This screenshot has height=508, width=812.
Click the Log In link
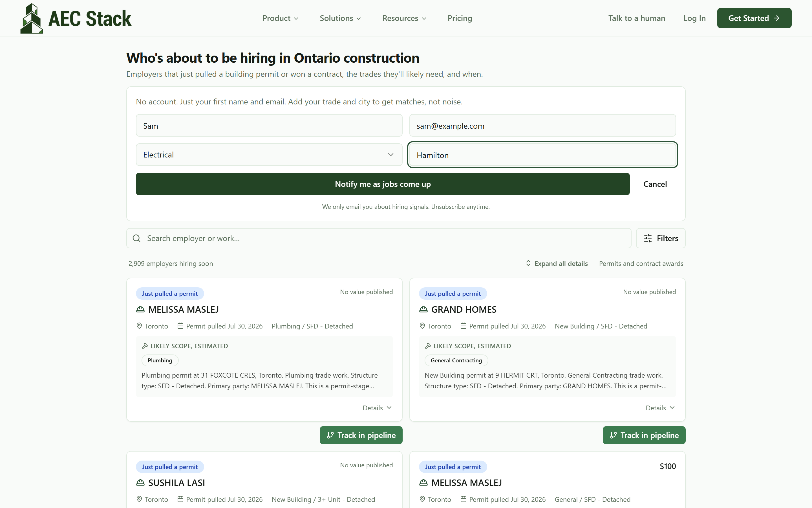click(x=694, y=18)
